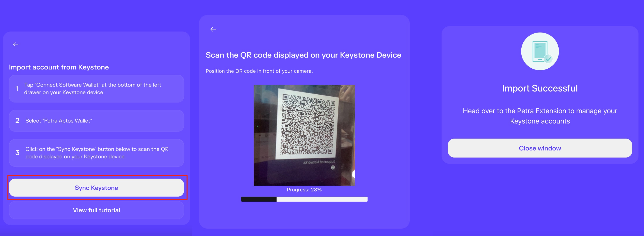Image resolution: width=644 pixels, height=236 pixels.
Task: Click the Import account from Keystone heading
Action: tap(59, 67)
